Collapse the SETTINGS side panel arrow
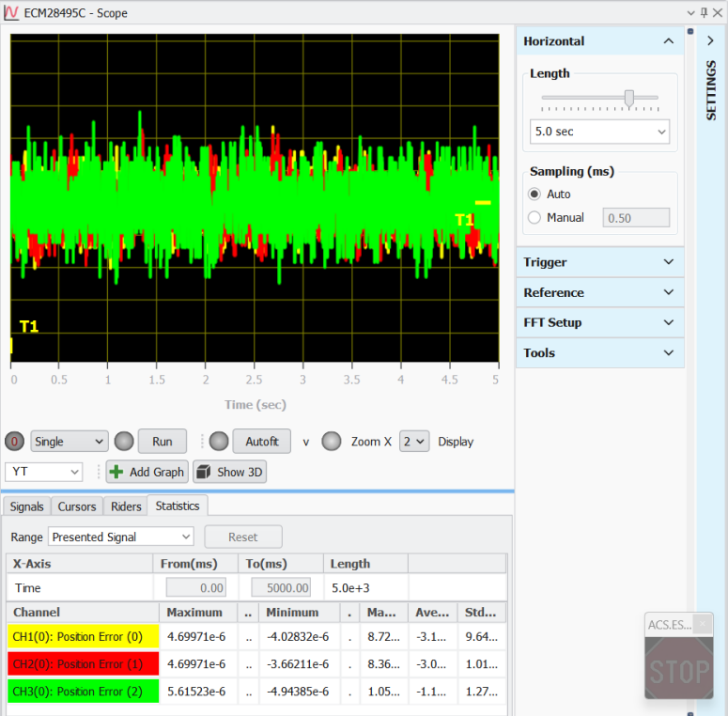This screenshot has height=716, width=728. 711,40
